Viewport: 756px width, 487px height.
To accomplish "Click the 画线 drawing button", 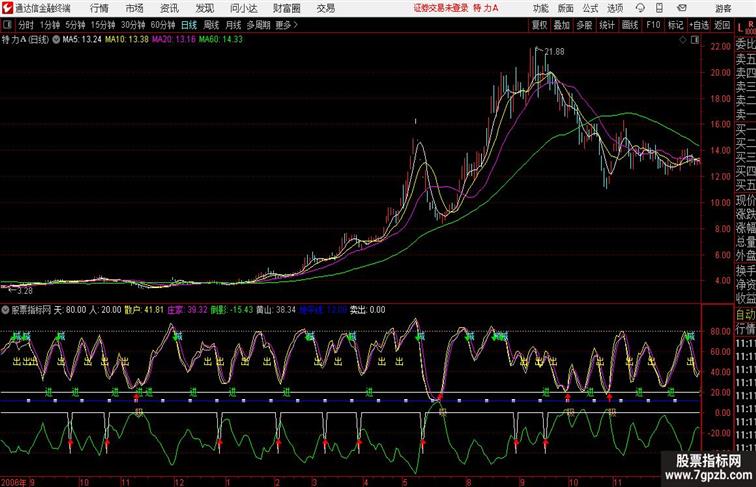I will pyautogui.click(x=630, y=25).
